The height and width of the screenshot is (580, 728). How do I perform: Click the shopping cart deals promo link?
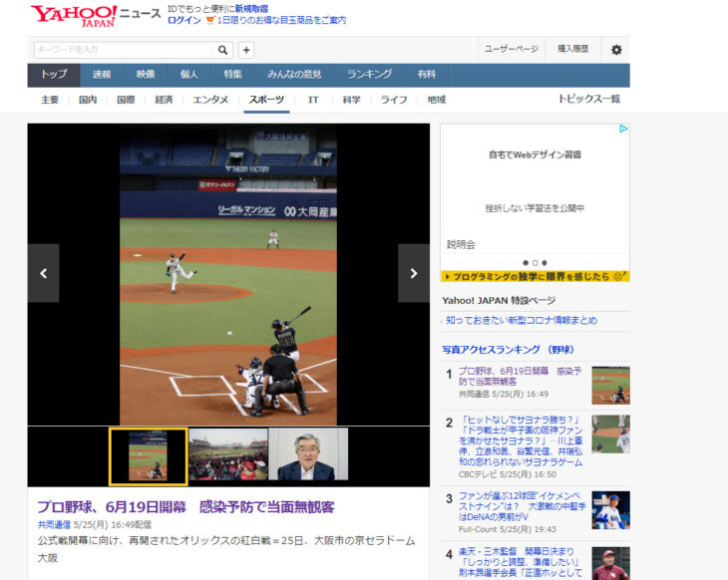click(x=281, y=20)
